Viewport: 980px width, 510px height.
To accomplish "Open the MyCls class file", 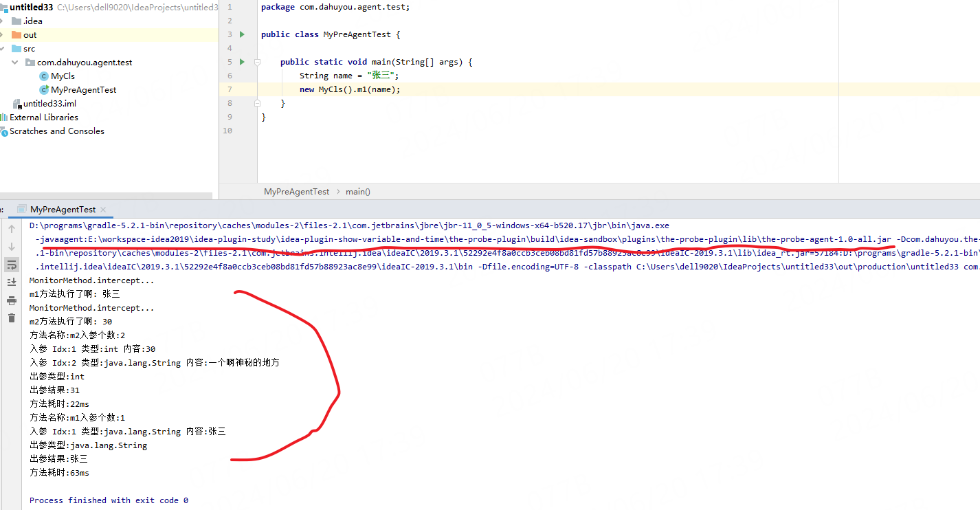I will point(63,76).
